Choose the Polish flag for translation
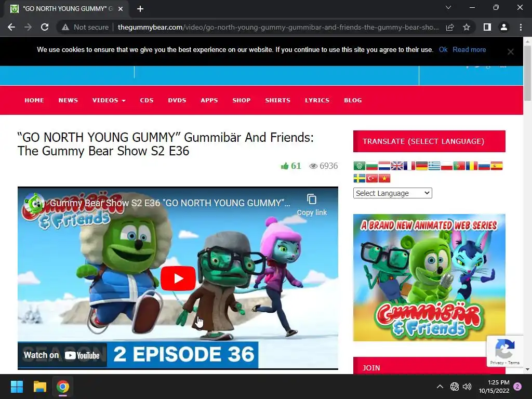This screenshot has height=399, width=532. pyautogui.click(x=446, y=166)
